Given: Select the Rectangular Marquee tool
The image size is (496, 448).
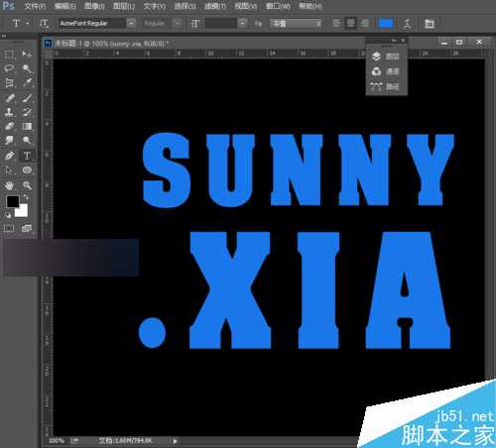Looking at the screenshot, I should pos(10,55).
